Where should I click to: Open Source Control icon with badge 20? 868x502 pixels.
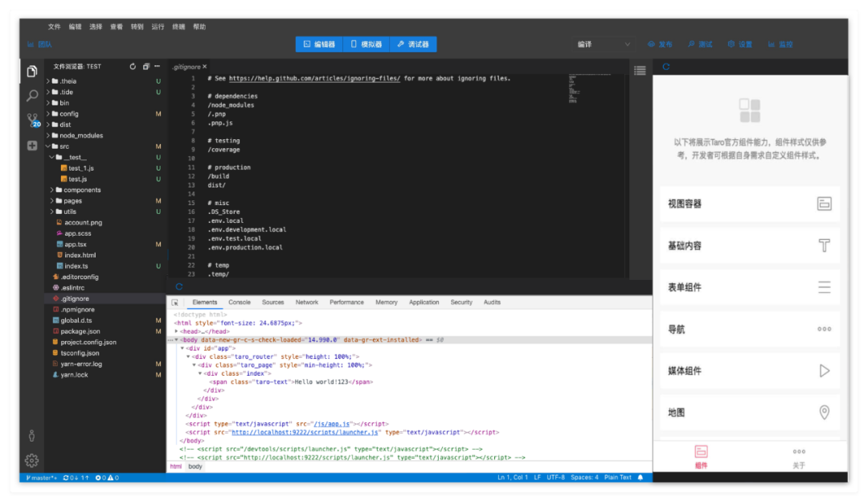coord(33,120)
